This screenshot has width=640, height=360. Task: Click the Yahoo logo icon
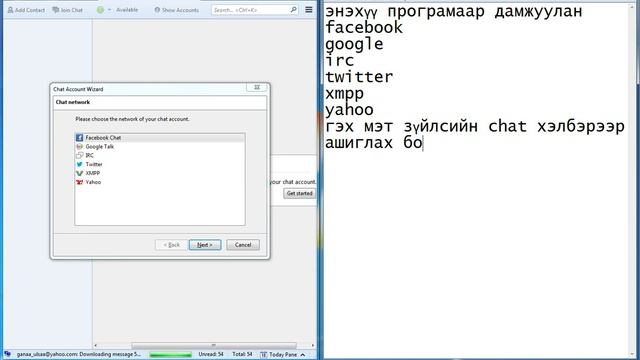pos(80,182)
